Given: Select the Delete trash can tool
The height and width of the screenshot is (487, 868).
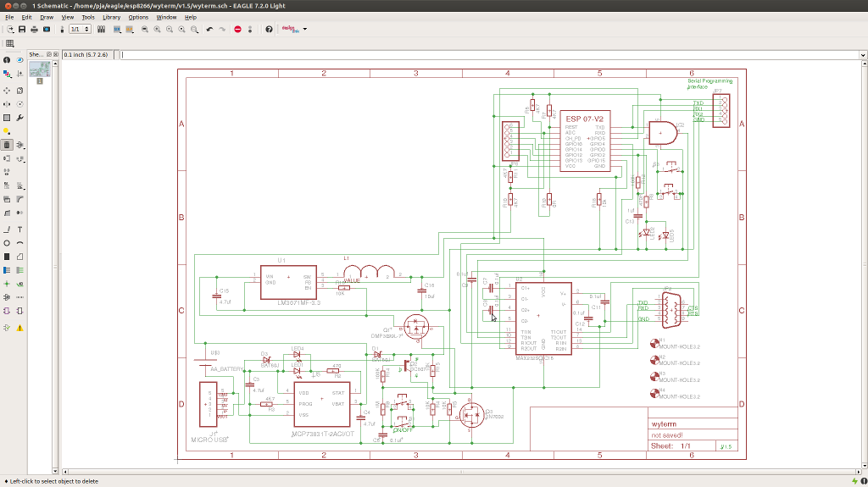Looking at the screenshot, I should click(x=7, y=145).
